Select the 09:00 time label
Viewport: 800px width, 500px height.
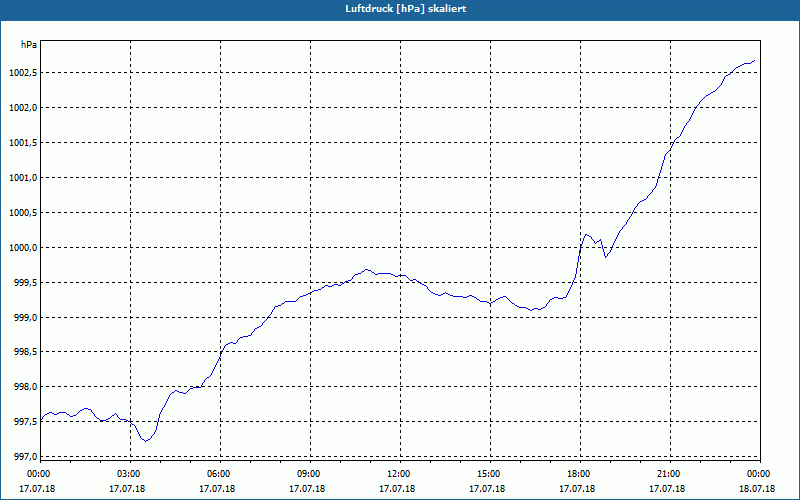pyautogui.click(x=309, y=474)
